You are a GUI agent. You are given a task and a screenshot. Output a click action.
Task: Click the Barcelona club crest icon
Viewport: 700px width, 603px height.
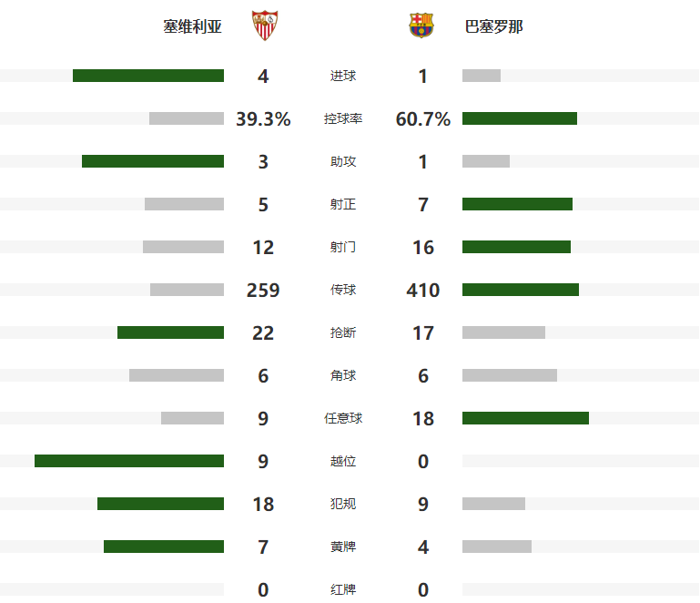422,26
